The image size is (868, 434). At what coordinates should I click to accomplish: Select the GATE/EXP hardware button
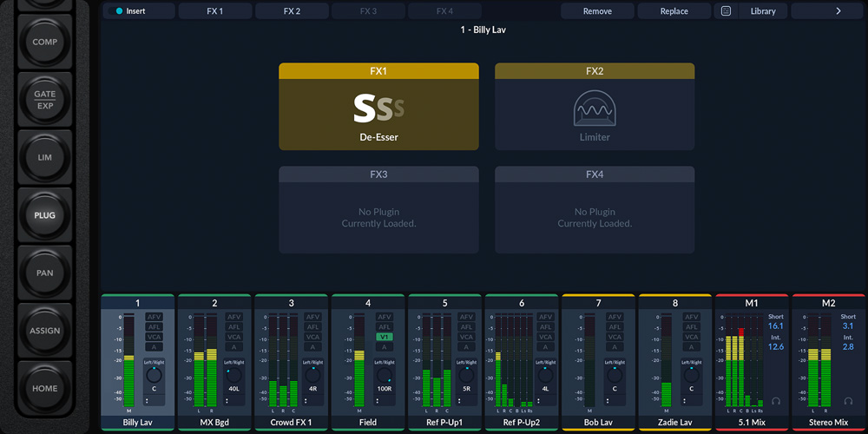tap(45, 100)
